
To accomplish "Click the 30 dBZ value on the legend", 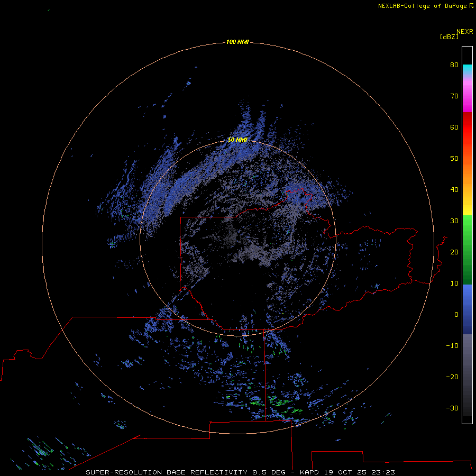I will (x=454, y=221).
